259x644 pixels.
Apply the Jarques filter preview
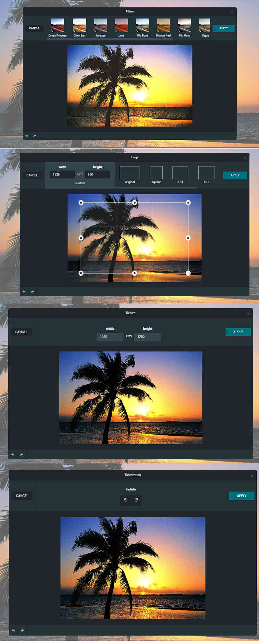click(100, 25)
